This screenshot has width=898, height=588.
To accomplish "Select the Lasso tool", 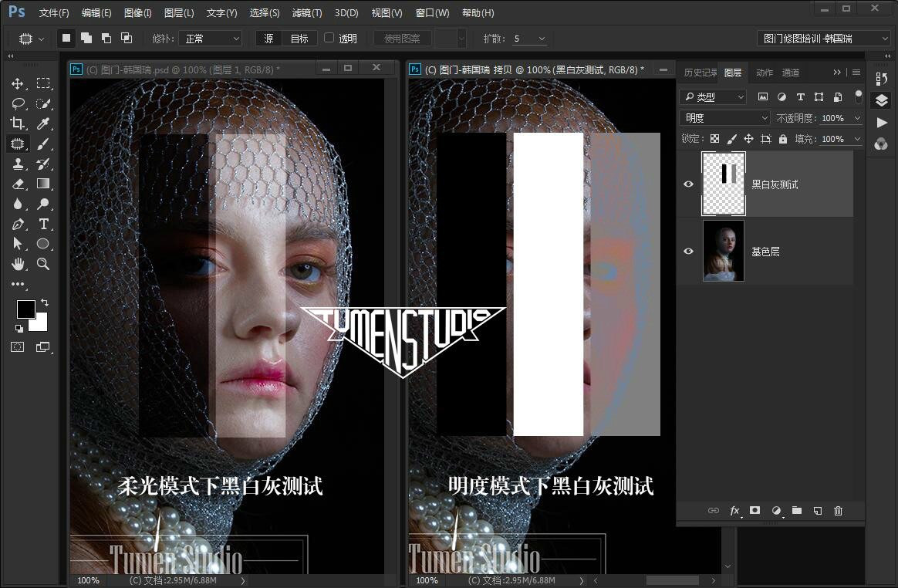I will click(17, 103).
